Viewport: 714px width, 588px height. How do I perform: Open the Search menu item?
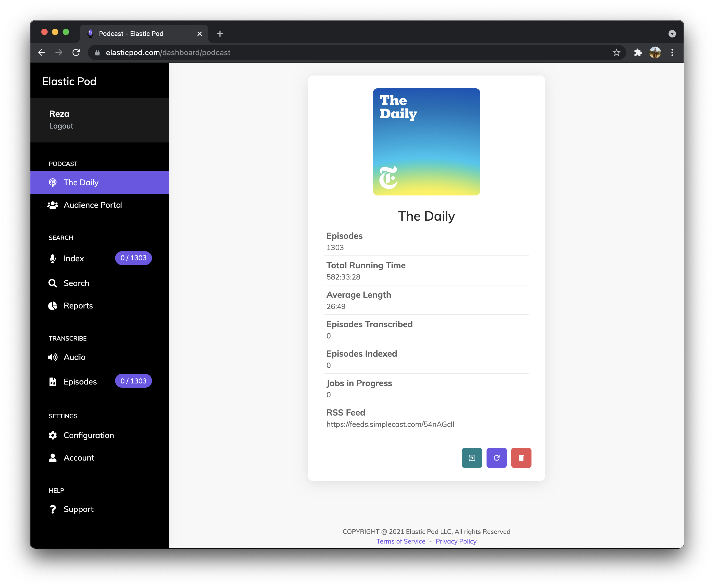(x=100, y=283)
